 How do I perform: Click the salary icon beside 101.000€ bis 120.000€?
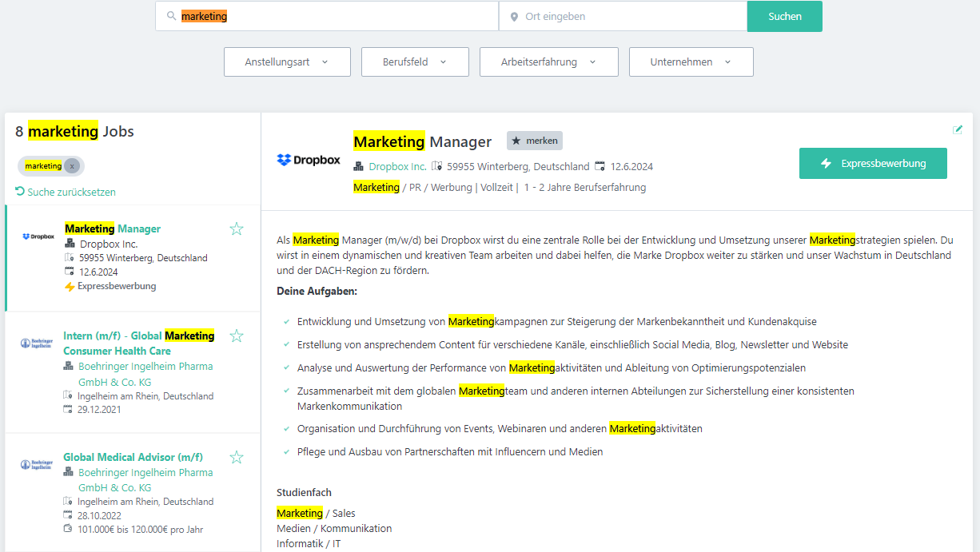coord(68,529)
